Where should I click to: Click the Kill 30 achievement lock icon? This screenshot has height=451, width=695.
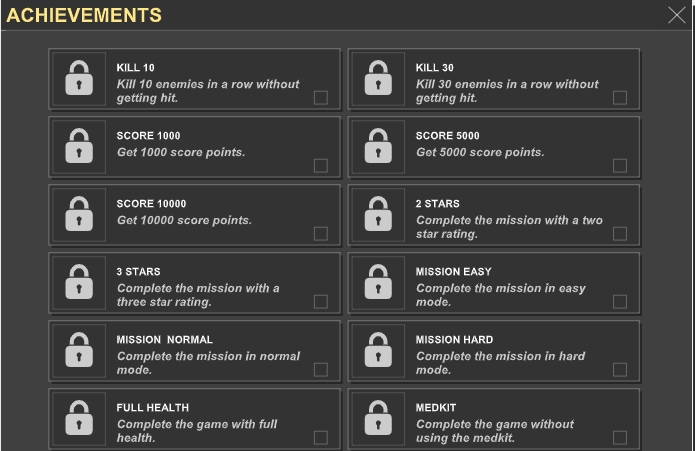tap(378, 78)
